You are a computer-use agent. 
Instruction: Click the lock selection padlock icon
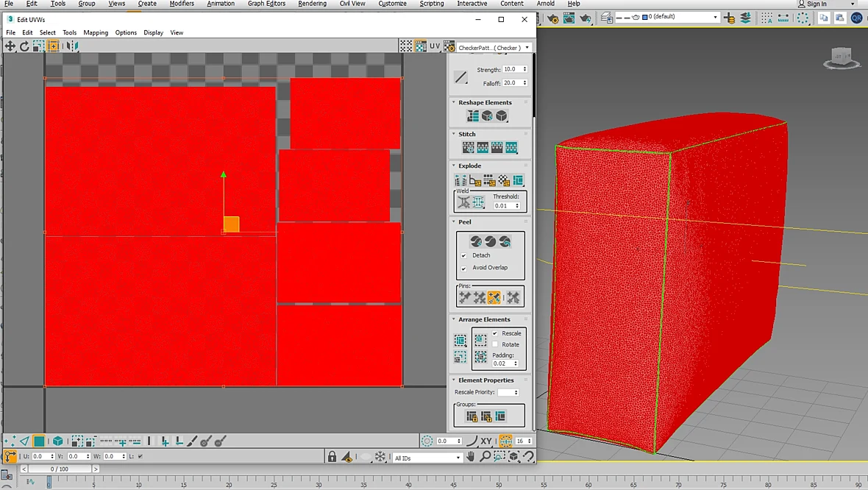pyautogui.click(x=332, y=457)
